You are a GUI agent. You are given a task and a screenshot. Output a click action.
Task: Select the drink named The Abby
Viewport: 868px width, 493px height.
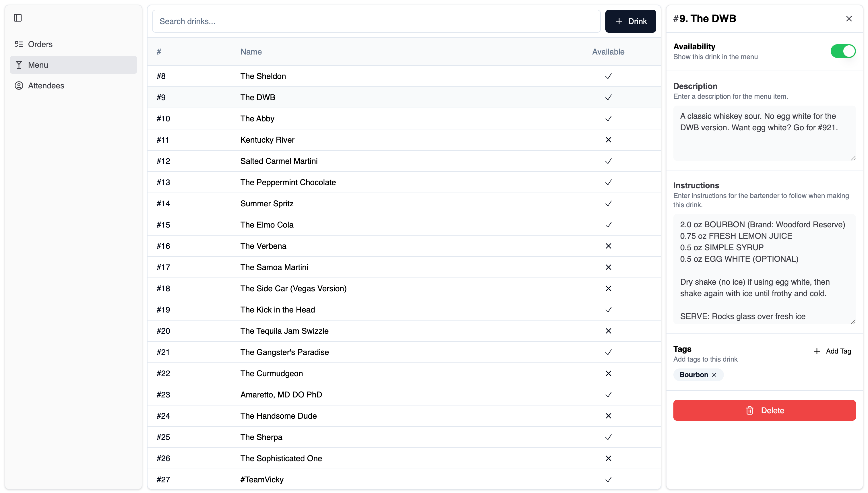[257, 118]
